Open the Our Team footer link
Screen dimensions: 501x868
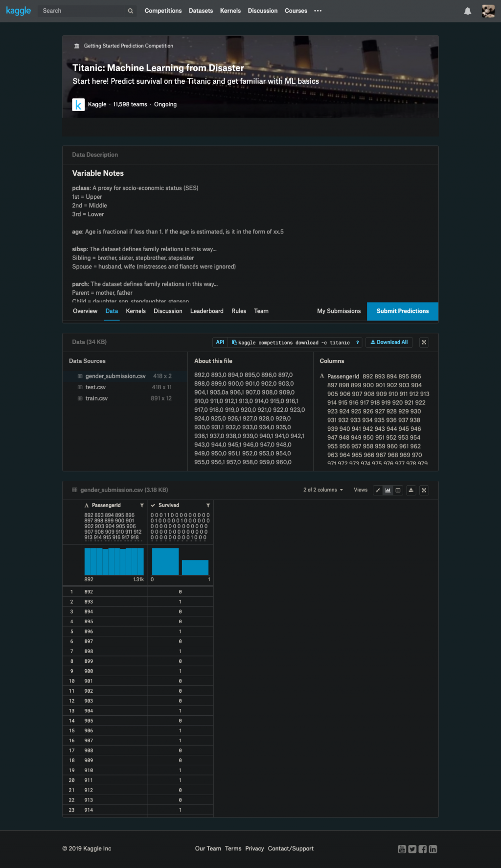click(x=208, y=849)
